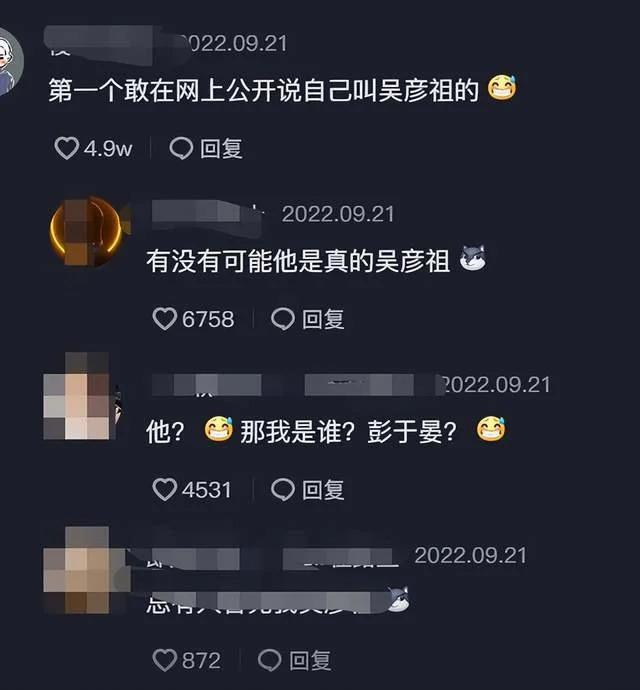This screenshot has height=690, width=640.
Task: Open the top commenter's cartoon avatar
Action: point(9,62)
